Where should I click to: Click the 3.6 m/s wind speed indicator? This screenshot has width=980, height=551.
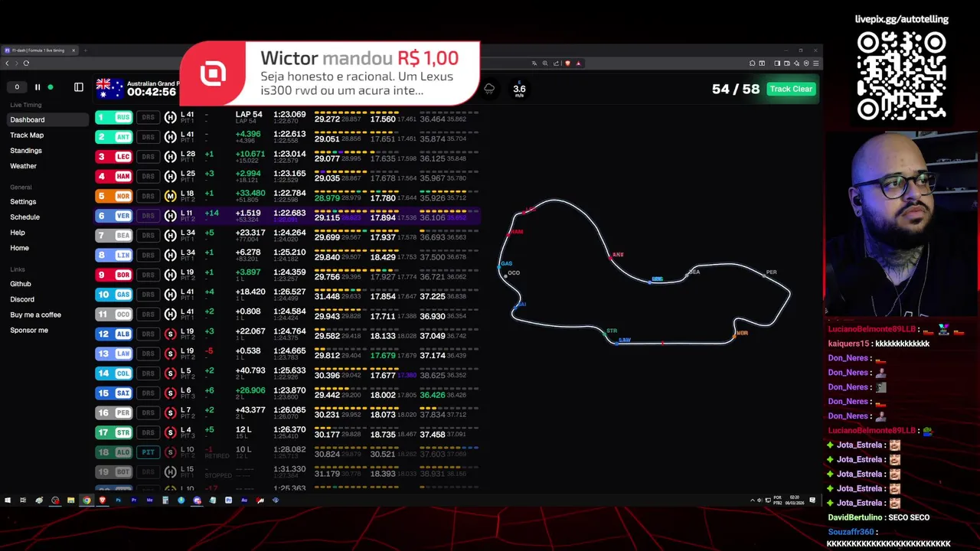[x=519, y=90]
